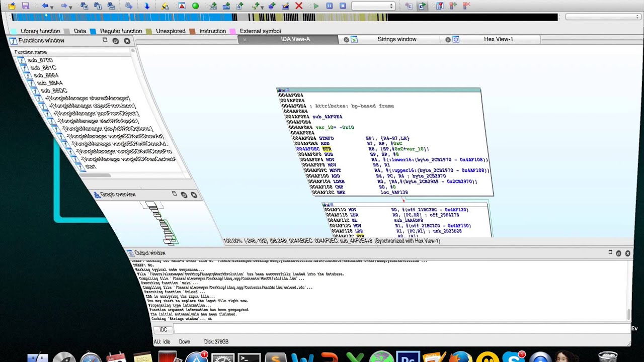The height and width of the screenshot is (362, 644).
Task: Select sub_88A4 in Functions window
Action: (49, 83)
